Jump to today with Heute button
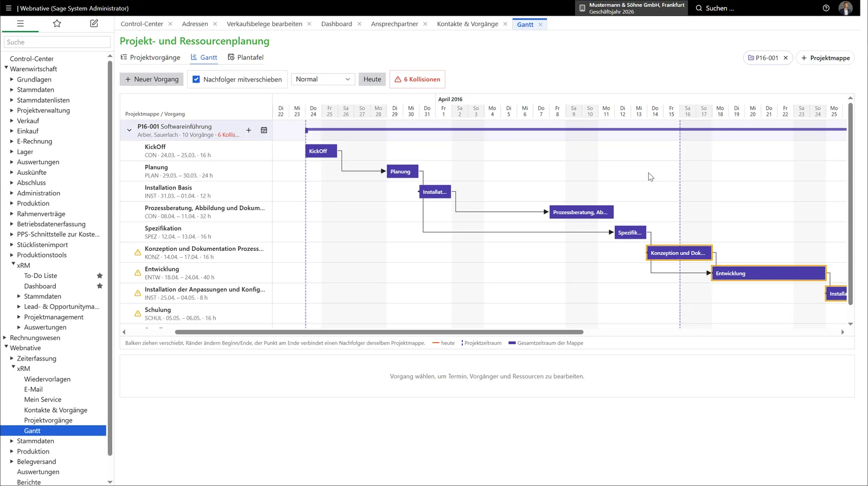 click(x=372, y=79)
